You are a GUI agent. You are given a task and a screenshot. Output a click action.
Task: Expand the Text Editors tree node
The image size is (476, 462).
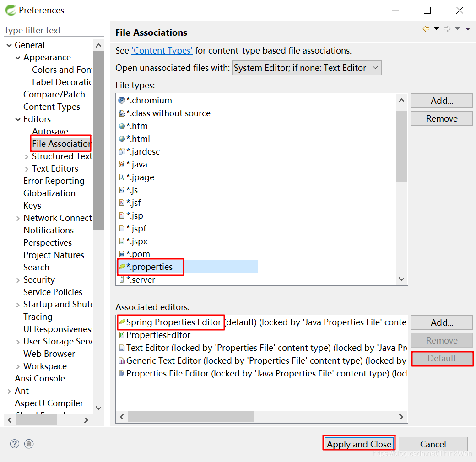point(27,169)
